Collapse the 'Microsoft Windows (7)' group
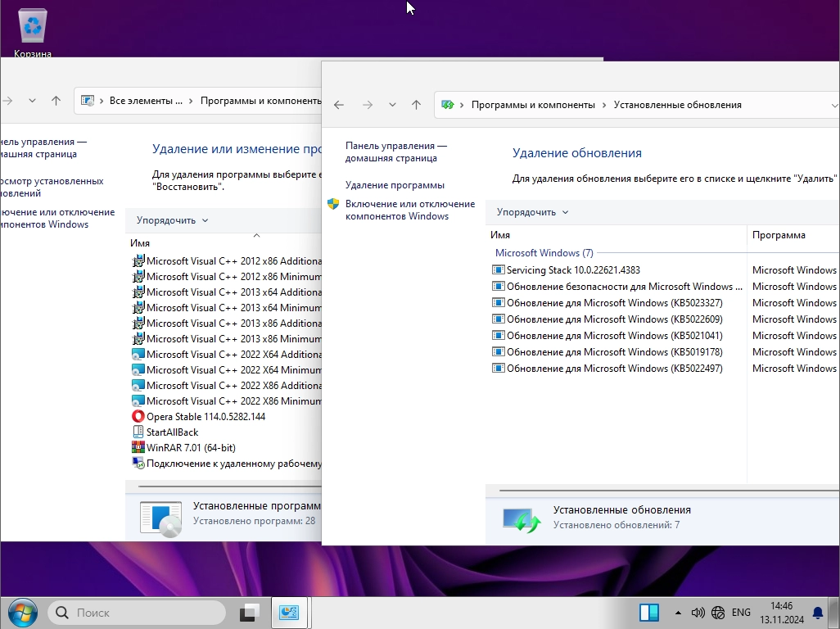The width and height of the screenshot is (840, 629). [x=544, y=253]
